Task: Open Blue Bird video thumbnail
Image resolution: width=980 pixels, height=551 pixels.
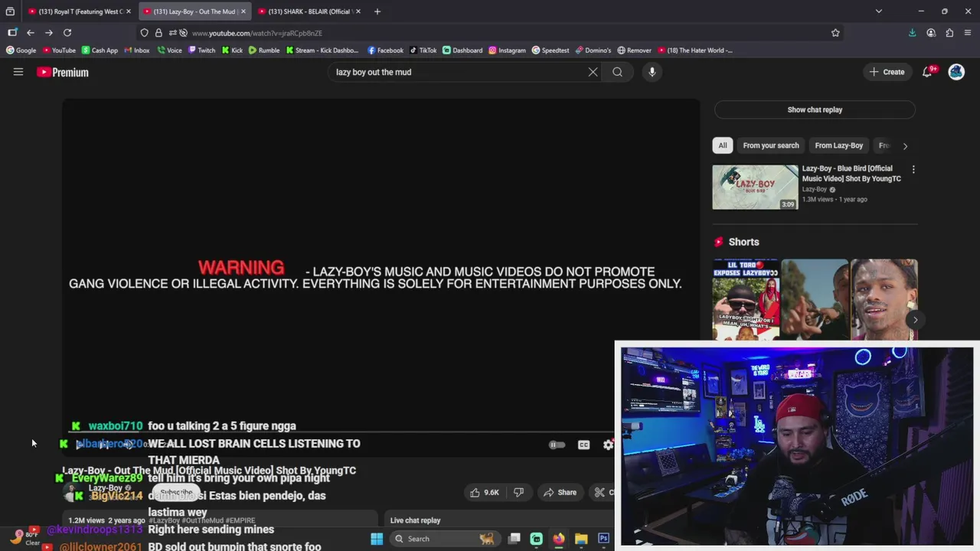Action: click(755, 187)
